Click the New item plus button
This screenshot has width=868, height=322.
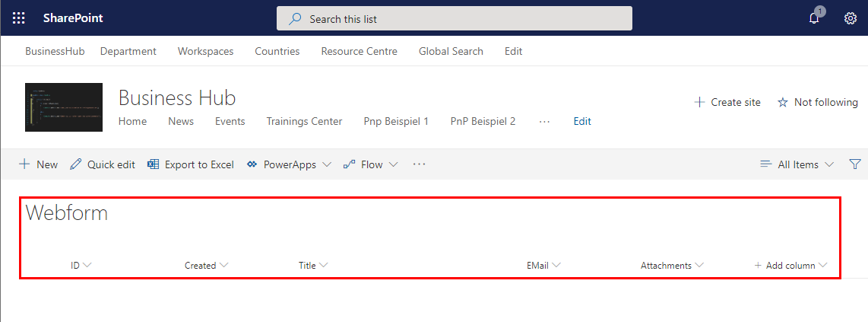(38, 164)
